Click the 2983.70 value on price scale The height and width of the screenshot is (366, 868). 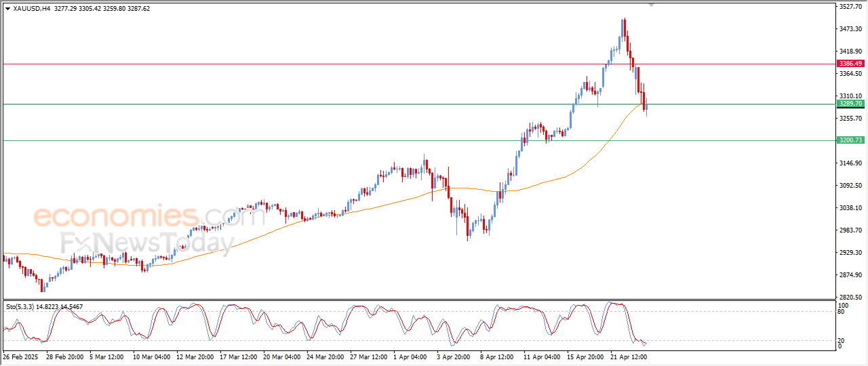(850, 230)
